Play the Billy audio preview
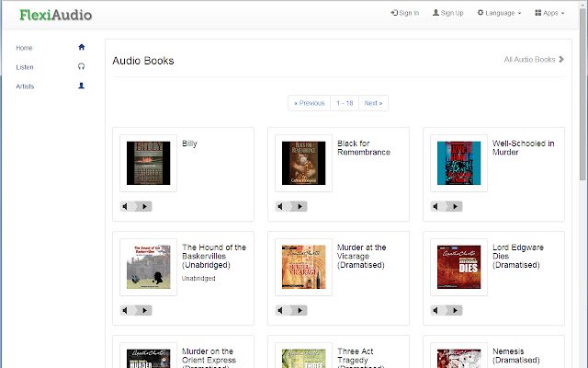 point(145,206)
